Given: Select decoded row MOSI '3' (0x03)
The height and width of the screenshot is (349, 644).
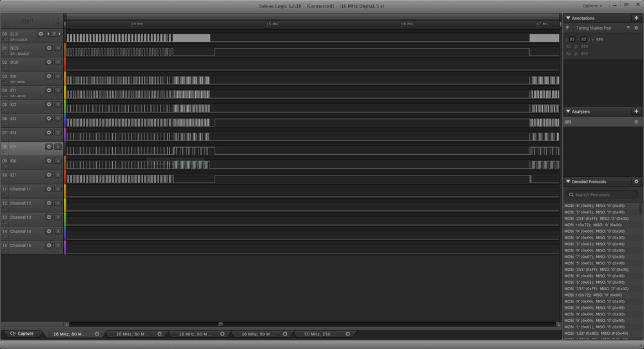Looking at the screenshot, I should (x=601, y=244).
